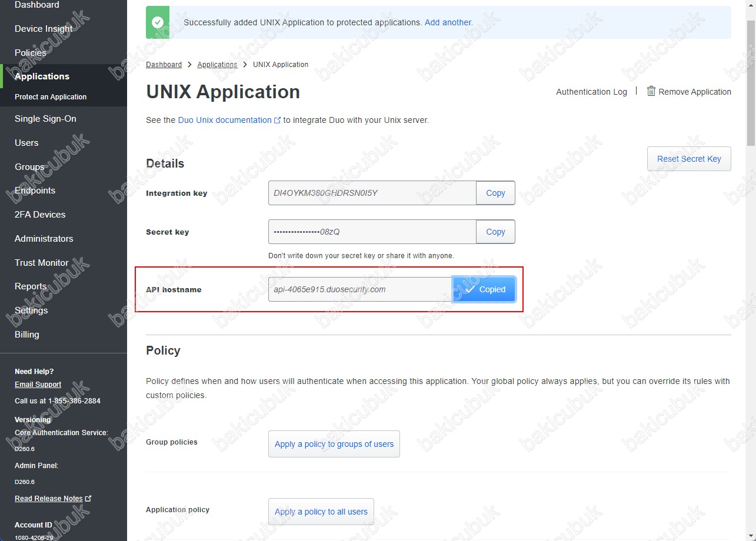The width and height of the screenshot is (756, 541).
Task: Click the Dashboard breadcrumb link
Action: click(164, 65)
